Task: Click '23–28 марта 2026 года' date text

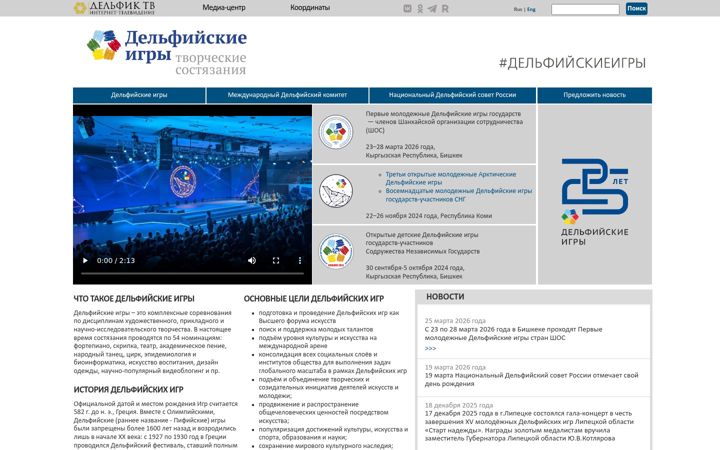Action: click(x=400, y=147)
